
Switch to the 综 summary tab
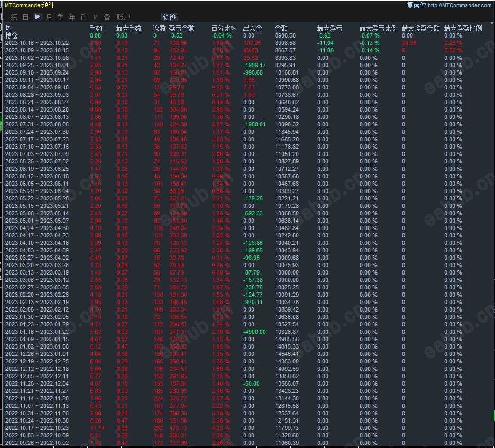click(14, 17)
